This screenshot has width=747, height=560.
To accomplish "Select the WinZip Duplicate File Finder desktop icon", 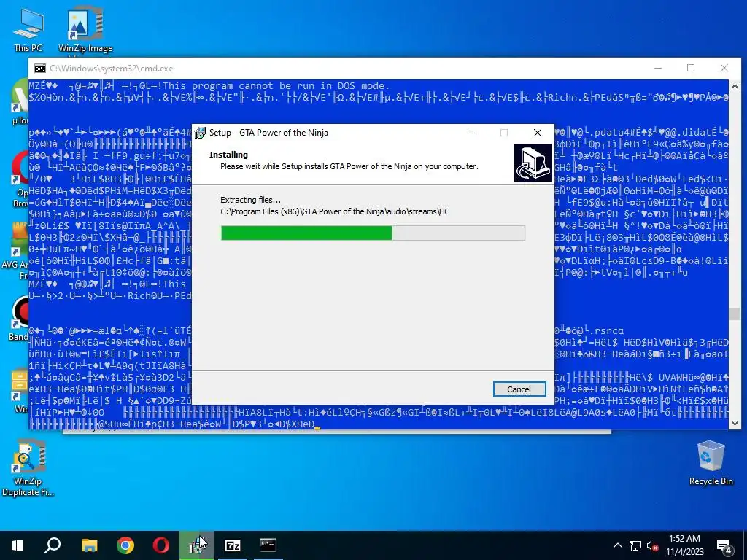I will coord(28,469).
